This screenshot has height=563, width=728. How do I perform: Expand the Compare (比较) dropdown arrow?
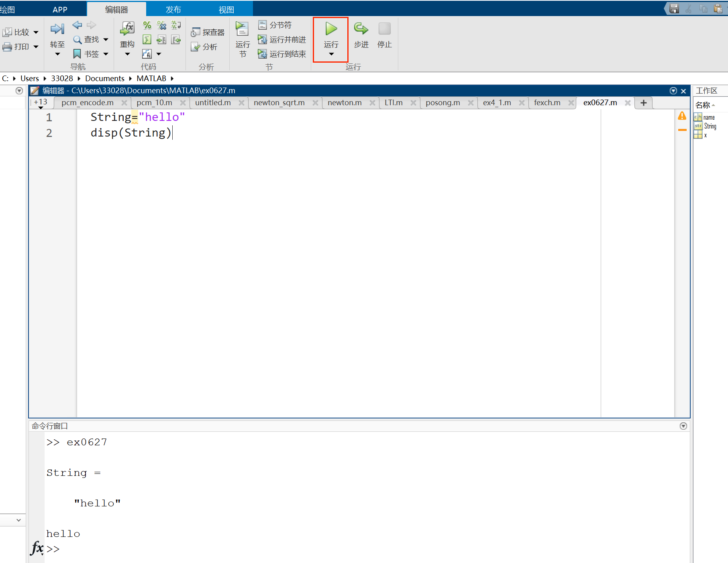click(36, 32)
